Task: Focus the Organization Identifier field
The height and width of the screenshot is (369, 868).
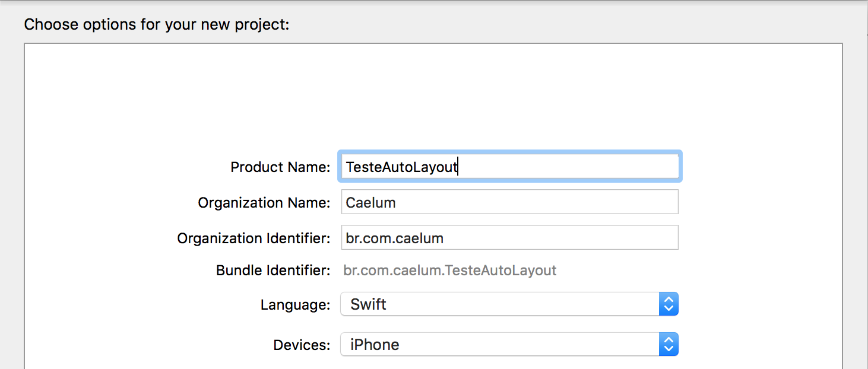Action: (509, 237)
